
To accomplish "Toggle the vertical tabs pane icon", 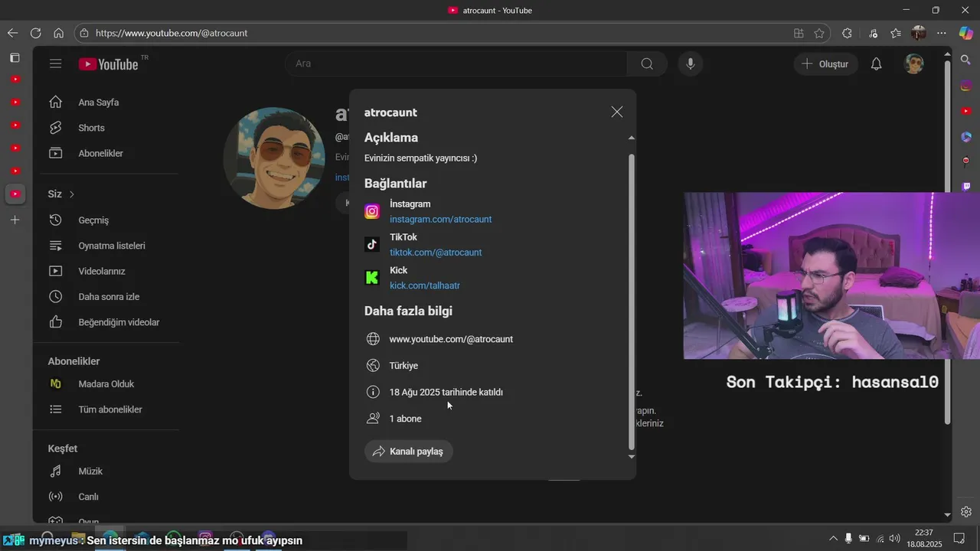I will (x=15, y=57).
